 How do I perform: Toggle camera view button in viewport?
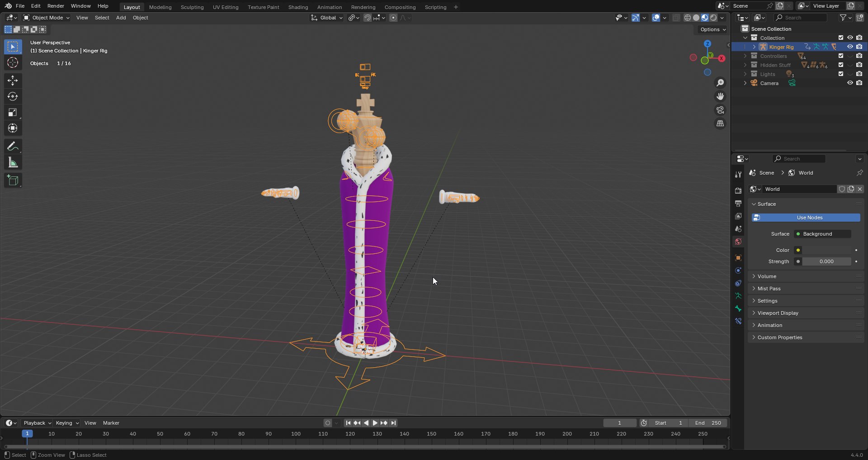point(720,110)
